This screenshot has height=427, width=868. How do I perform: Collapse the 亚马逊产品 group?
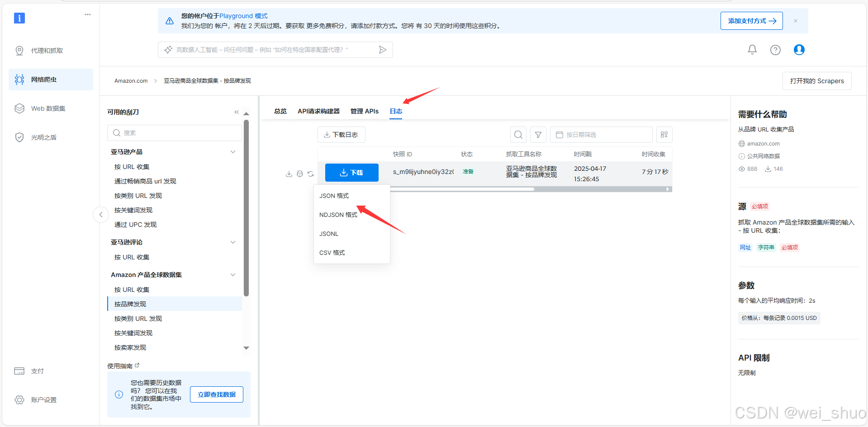pos(233,152)
